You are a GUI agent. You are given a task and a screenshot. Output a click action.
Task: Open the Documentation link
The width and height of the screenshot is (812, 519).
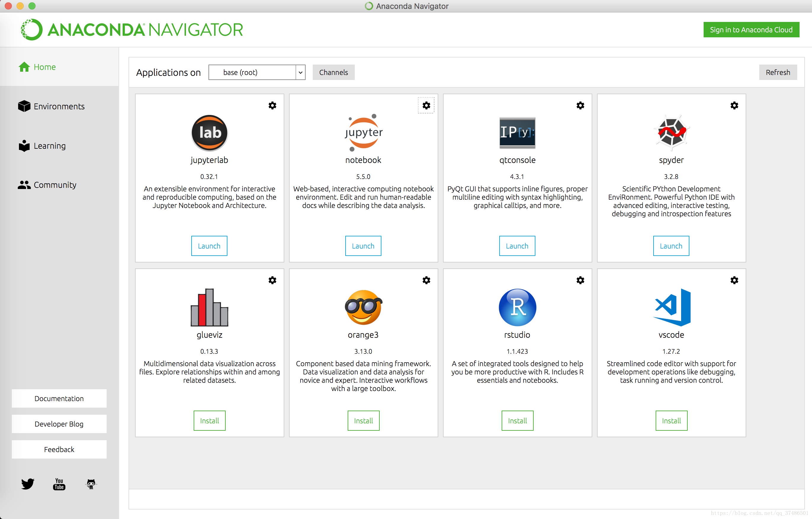point(59,399)
